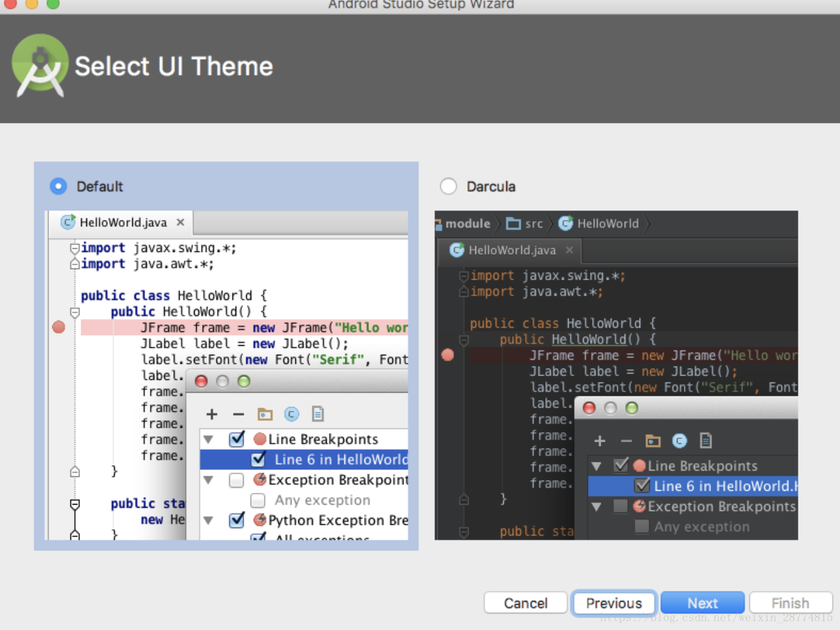Click red breakpoint marker in Default preview gutter
The width and height of the screenshot is (840, 630).
(x=59, y=327)
